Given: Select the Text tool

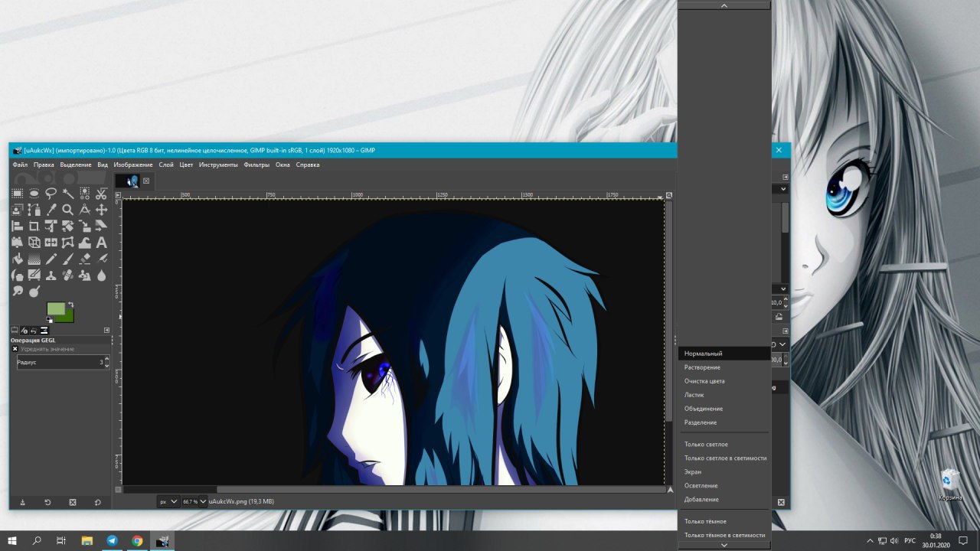Looking at the screenshot, I should click(x=101, y=243).
